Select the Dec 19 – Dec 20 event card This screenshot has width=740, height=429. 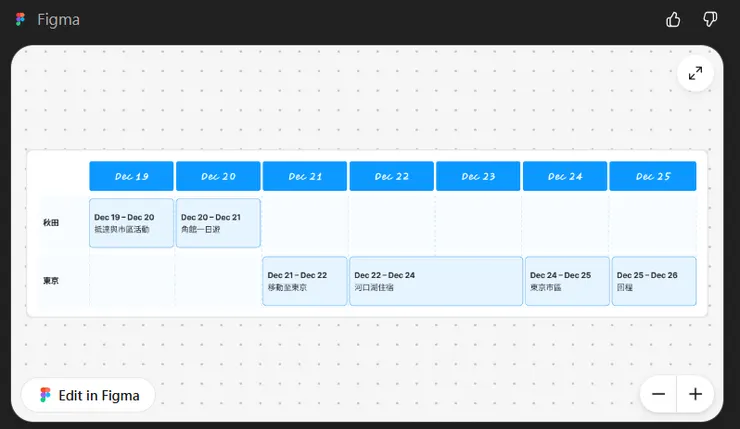[132, 223]
